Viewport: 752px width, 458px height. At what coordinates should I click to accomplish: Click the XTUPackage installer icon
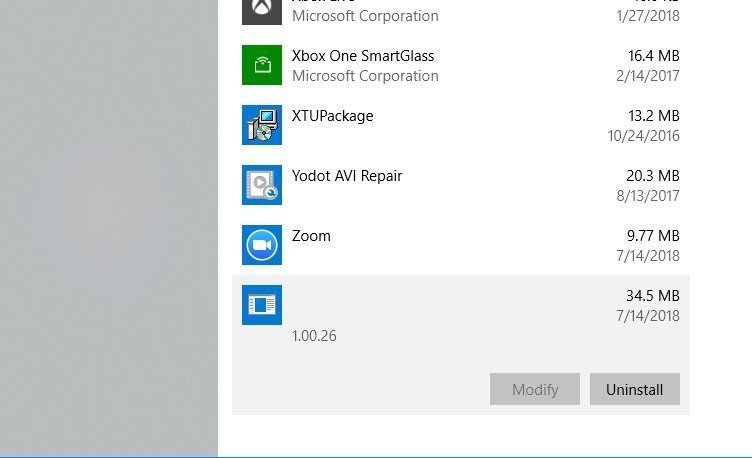pos(262,125)
